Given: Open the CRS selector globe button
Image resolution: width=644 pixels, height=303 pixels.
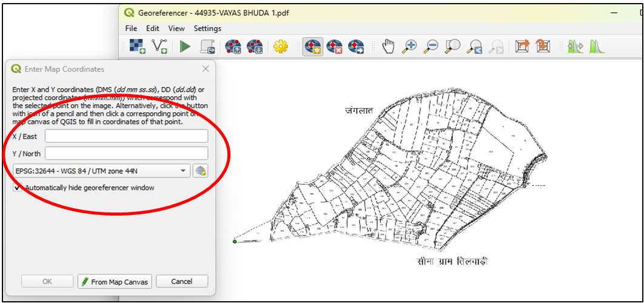Looking at the screenshot, I should [200, 171].
